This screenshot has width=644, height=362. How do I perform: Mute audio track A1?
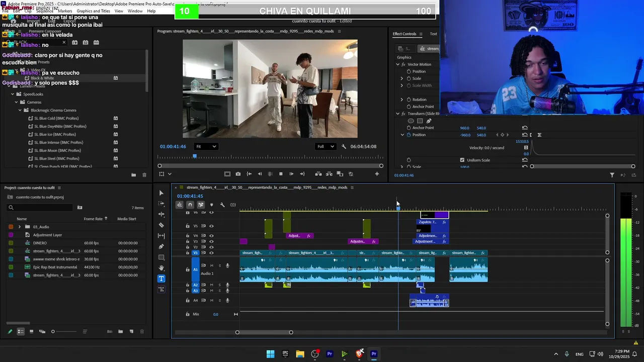211,265
